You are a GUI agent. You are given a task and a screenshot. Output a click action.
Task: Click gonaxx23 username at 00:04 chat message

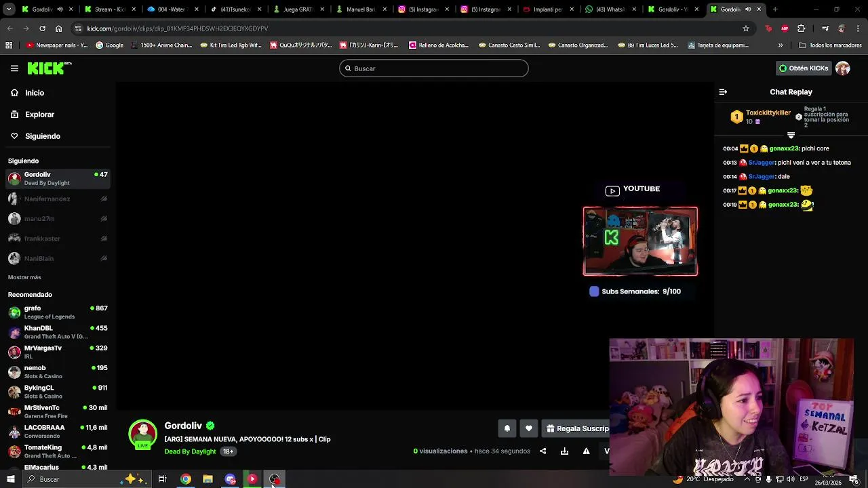point(784,148)
